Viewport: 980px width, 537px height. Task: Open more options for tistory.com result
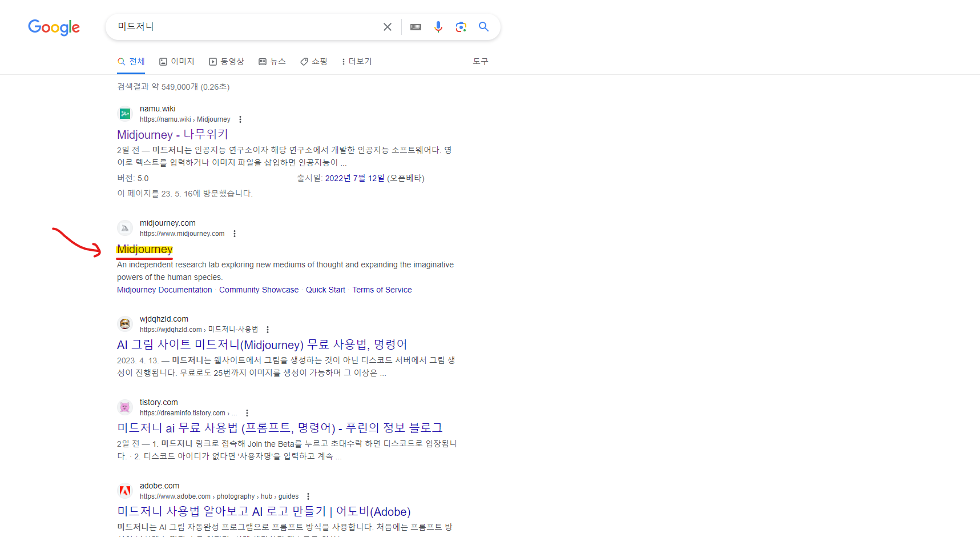[x=247, y=413]
